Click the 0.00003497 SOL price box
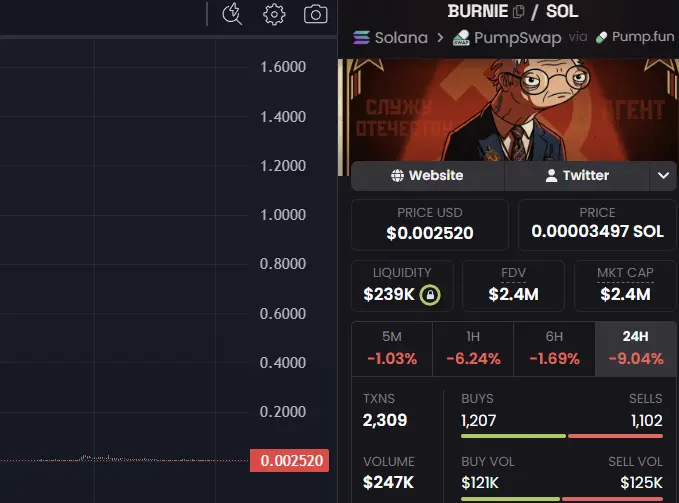The width and height of the screenshot is (679, 503). [597, 225]
